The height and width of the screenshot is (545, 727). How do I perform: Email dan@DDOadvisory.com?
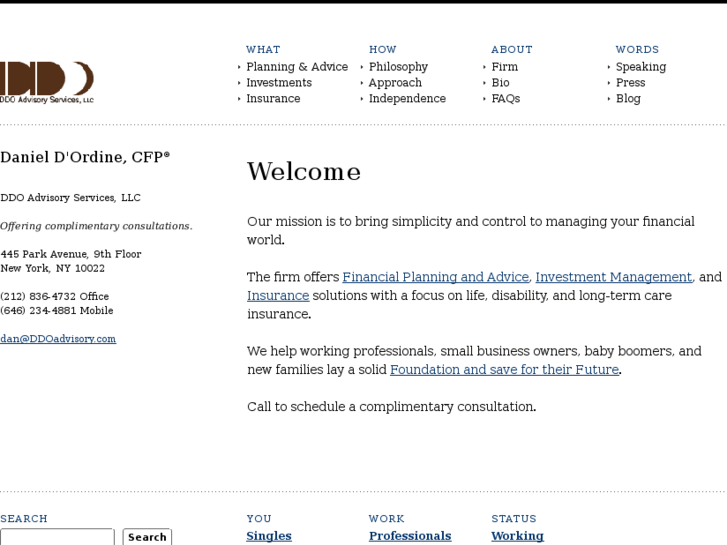click(58, 339)
